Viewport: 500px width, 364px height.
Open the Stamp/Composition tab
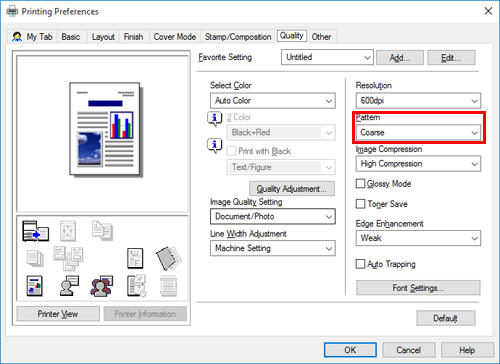(238, 37)
